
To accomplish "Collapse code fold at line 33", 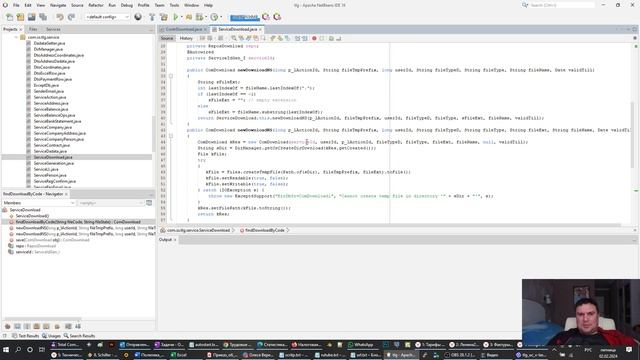I will click(171, 76).
